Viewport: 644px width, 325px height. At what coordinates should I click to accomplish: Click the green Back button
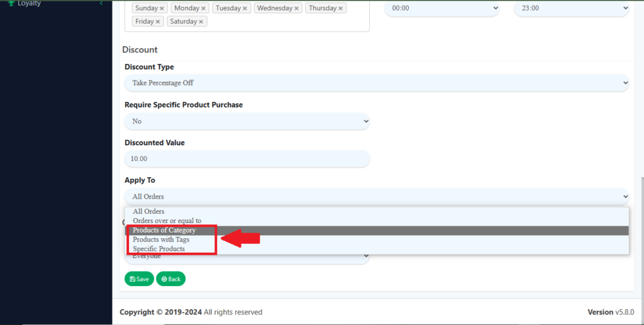[170, 278]
